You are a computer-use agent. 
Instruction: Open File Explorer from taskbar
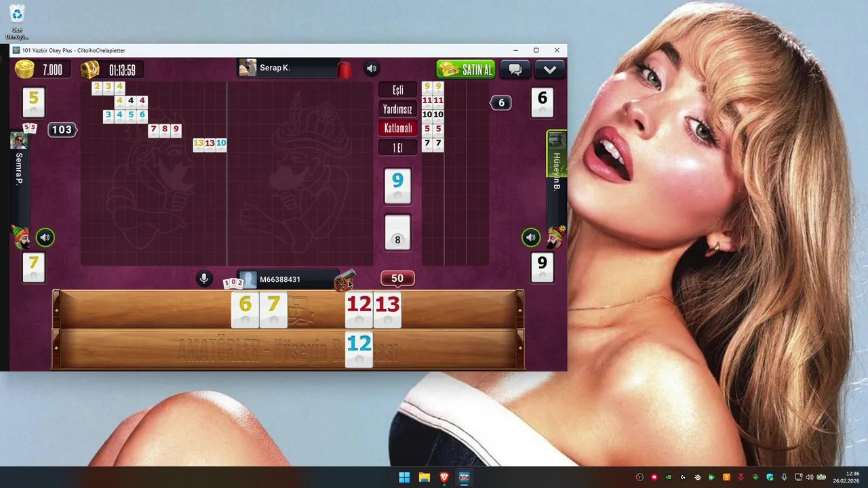click(424, 477)
